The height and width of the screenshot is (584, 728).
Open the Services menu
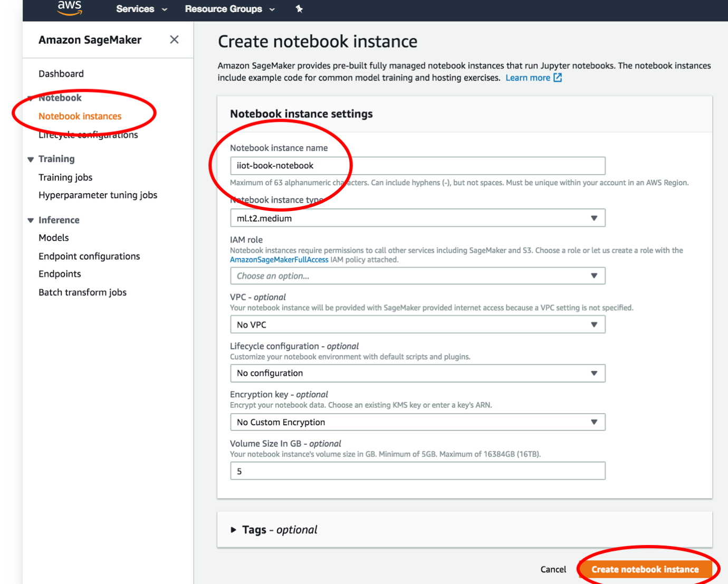(x=141, y=9)
